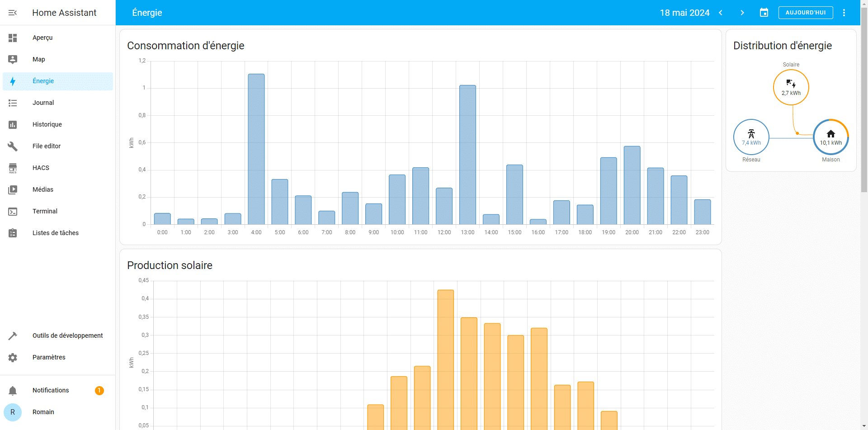Viewport: 868px width, 430px height.
Task: Open Outils de développement
Action: pyautogui.click(x=68, y=336)
